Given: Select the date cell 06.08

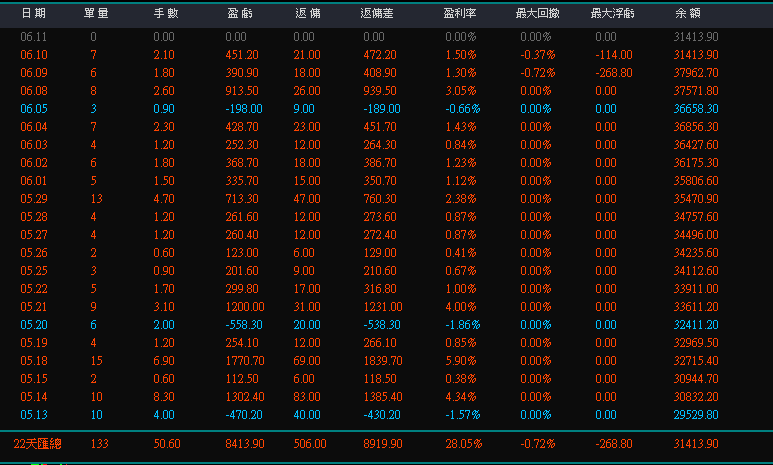Looking at the screenshot, I should (34, 91).
